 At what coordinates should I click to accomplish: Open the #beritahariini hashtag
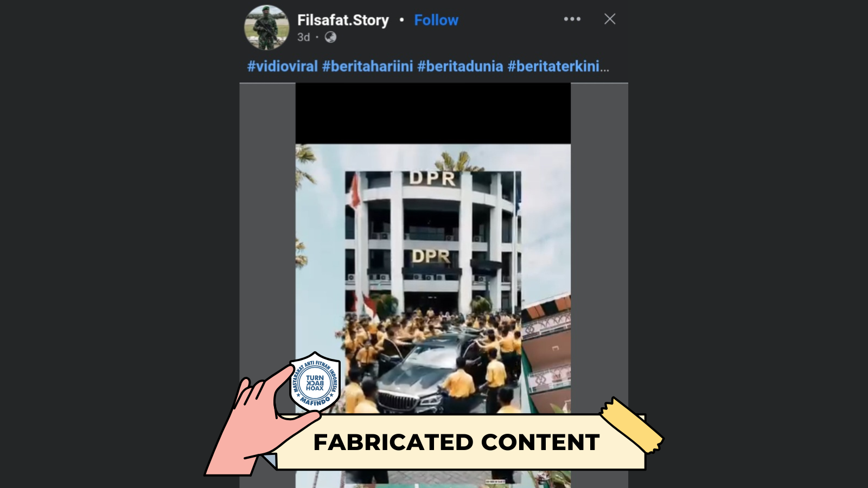[367, 66]
